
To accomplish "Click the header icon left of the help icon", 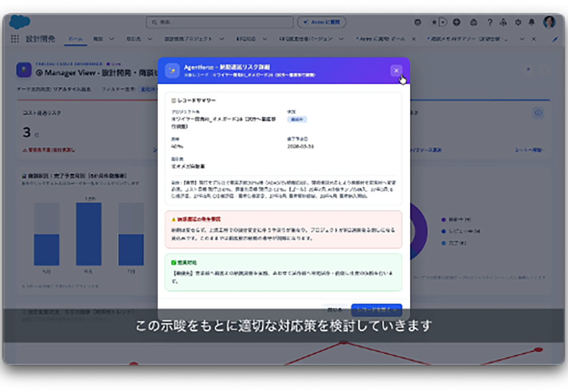I will click(x=474, y=23).
